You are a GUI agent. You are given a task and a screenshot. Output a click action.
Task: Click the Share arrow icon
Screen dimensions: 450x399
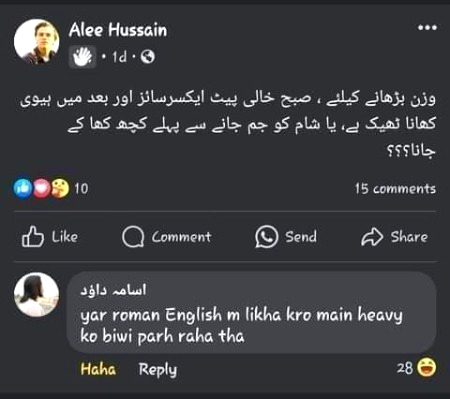click(372, 237)
